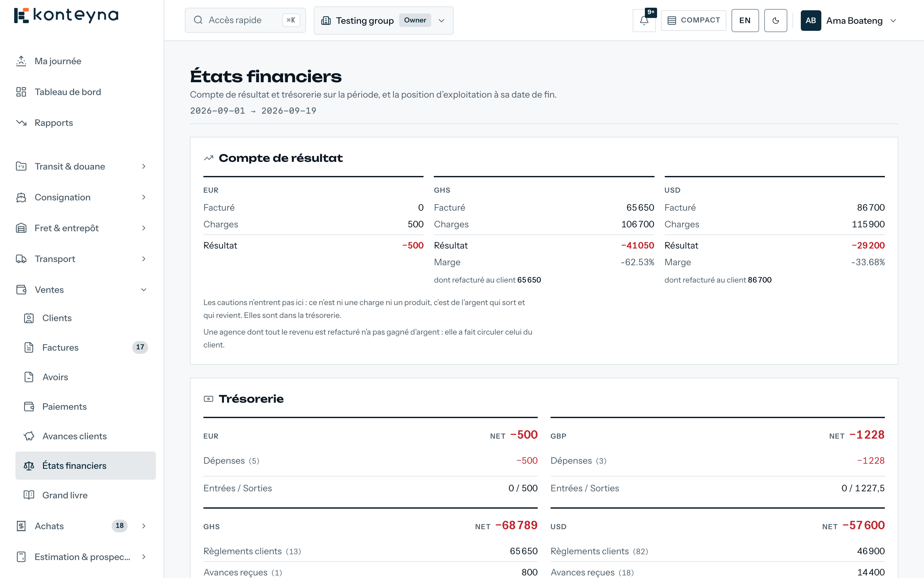Expand the Fret & entrepôt section chevron
Image resolution: width=924 pixels, height=578 pixels.
click(x=144, y=228)
